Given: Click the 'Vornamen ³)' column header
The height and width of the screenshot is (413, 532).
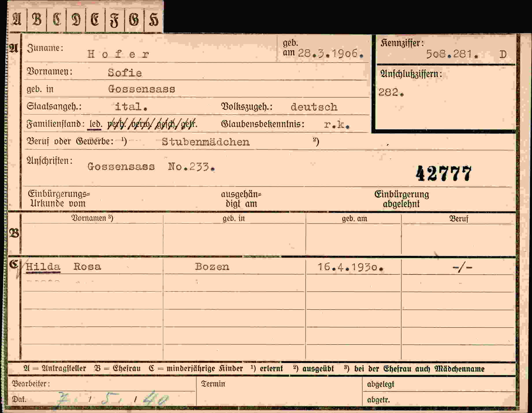Looking at the screenshot, I should 92,218.
